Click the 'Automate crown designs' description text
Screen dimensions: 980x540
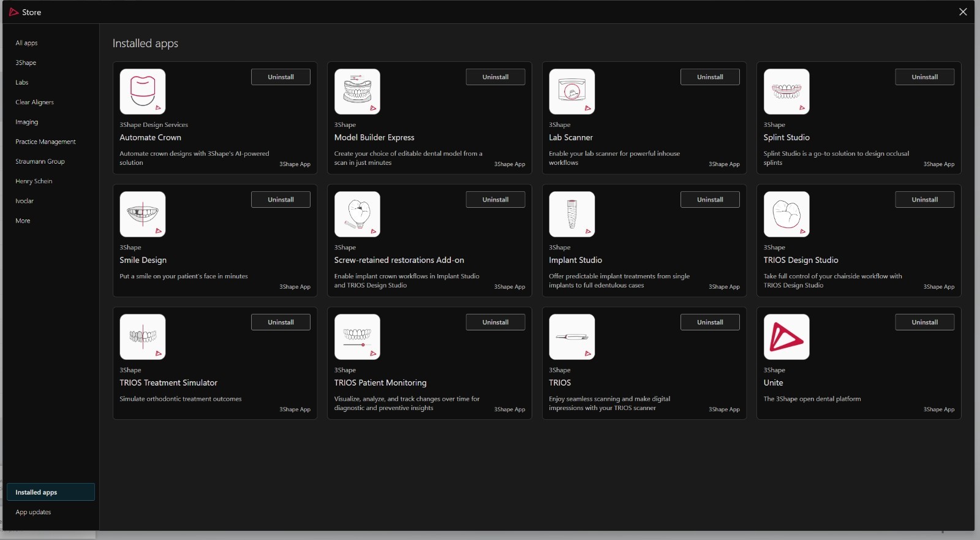pyautogui.click(x=195, y=158)
